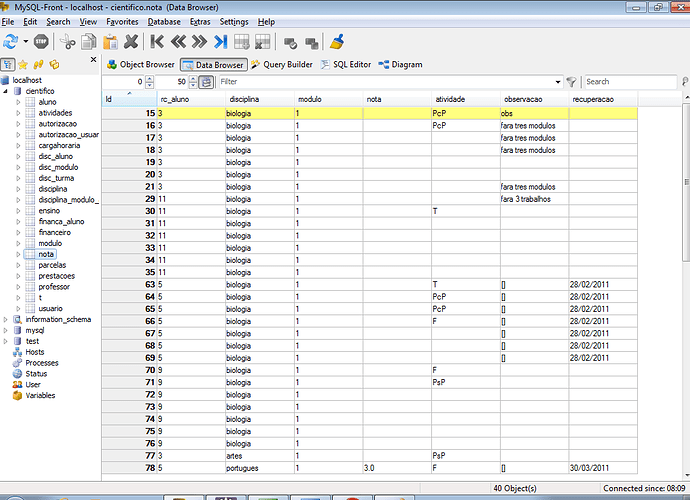Click the broom clear icon
The width and height of the screenshot is (690, 500).
point(337,42)
